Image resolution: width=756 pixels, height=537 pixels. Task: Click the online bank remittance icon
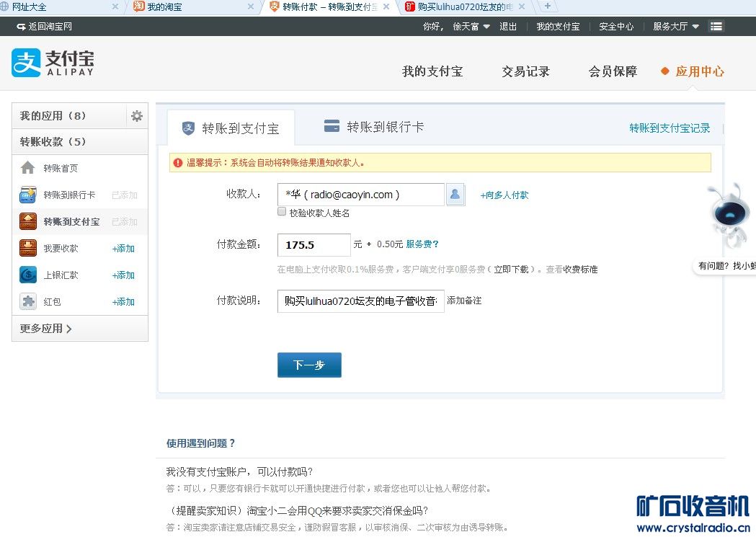(28, 275)
